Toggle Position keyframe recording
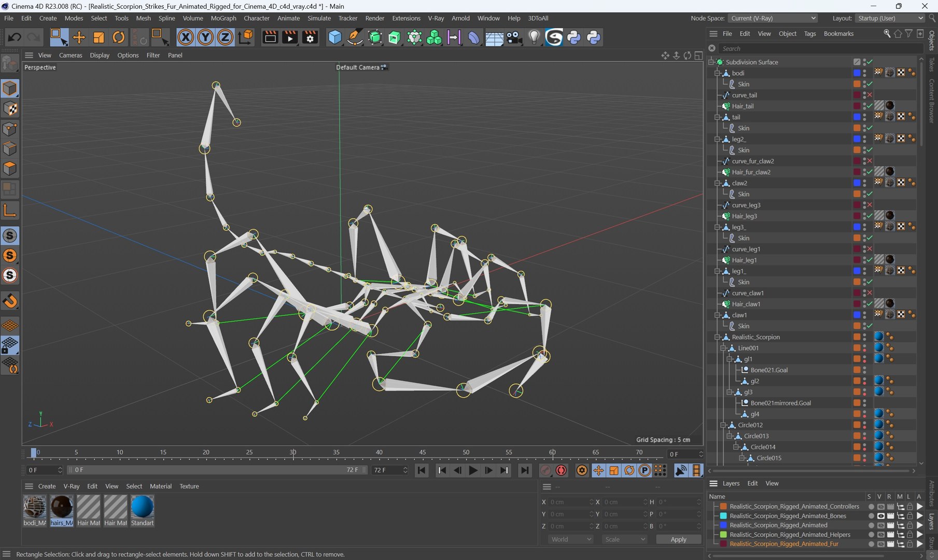Screen dimensions: 938x560 (x=598, y=470)
